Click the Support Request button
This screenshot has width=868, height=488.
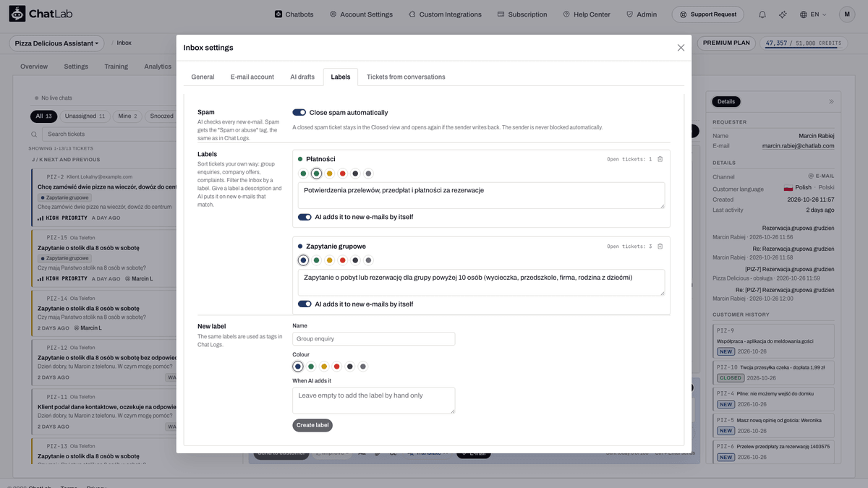pos(708,14)
